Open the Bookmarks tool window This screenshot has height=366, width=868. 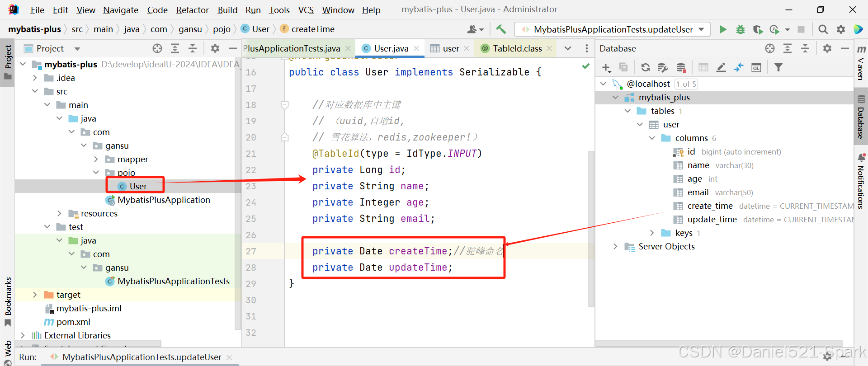[x=8, y=301]
